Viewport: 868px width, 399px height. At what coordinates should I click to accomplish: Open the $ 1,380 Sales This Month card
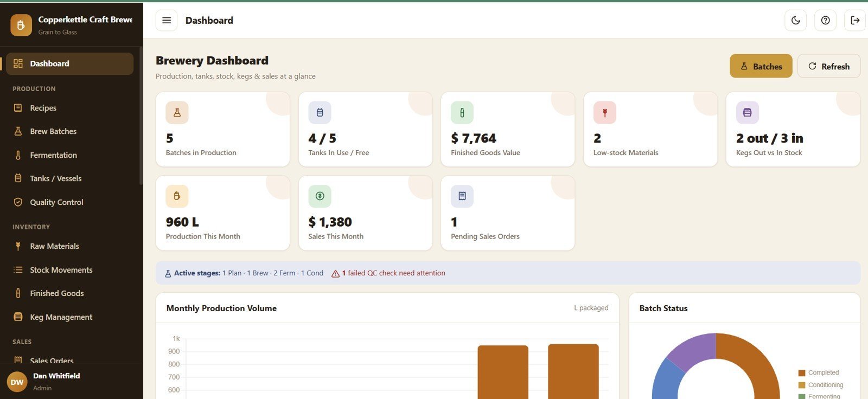365,213
